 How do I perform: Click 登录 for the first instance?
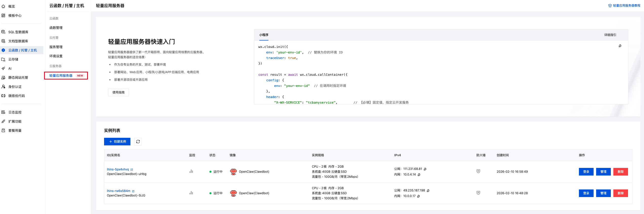(x=586, y=172)
